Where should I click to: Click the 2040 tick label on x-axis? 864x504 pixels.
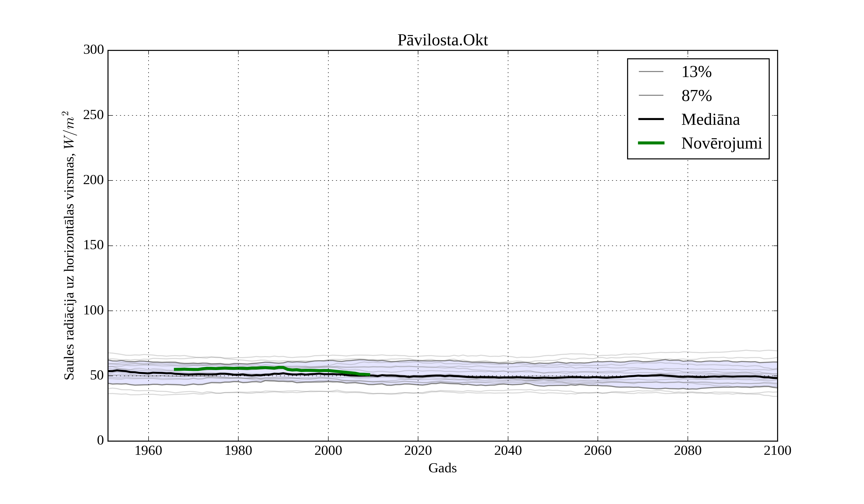click(x=508, y=450)
